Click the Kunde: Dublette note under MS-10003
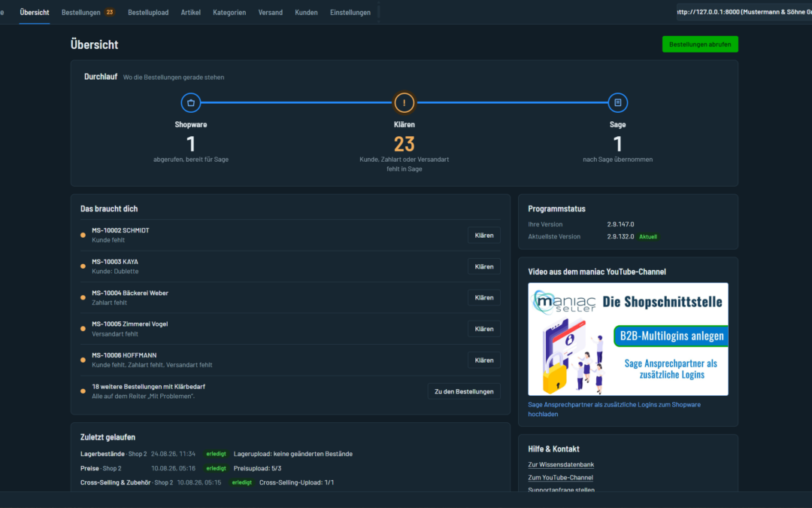 (x=115, y=271)
